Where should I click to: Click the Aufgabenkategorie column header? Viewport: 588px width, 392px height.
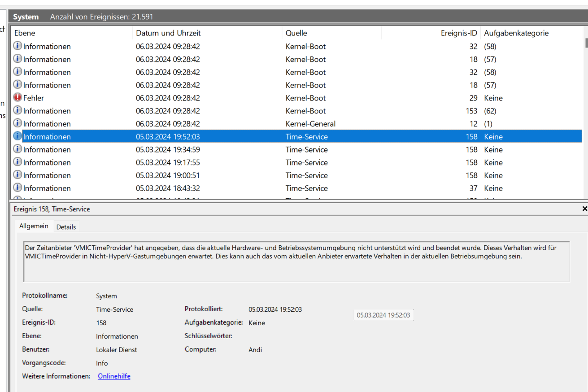(x=516, y=33)
